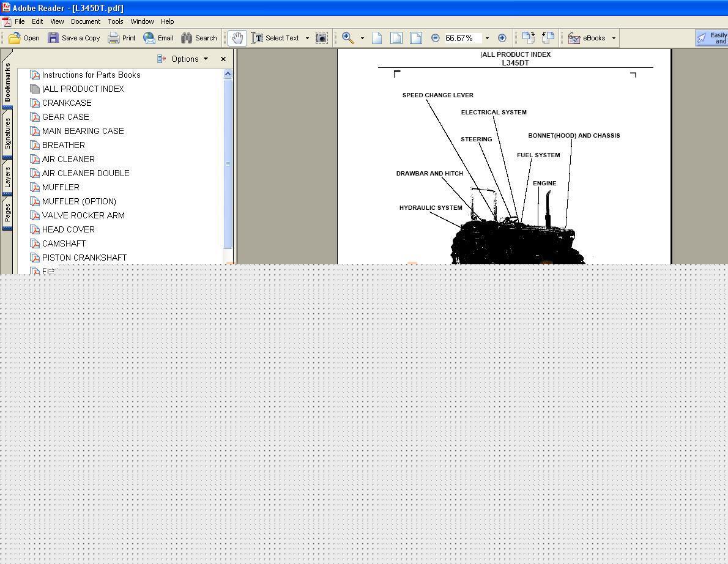Select the CAMSHAFT bookmark

pos(64,243)
